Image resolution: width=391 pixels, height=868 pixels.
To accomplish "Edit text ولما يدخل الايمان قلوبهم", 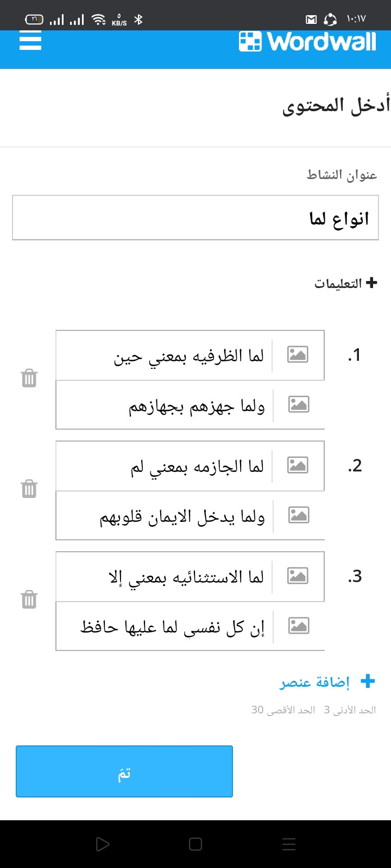I will tap(164, 516).
